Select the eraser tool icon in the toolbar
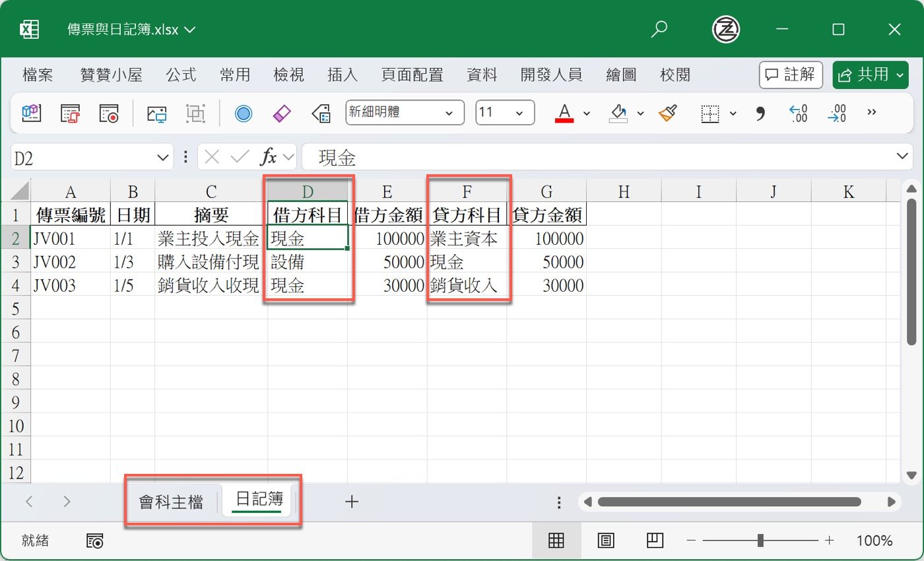The image size is (924, 561). pos(281,113)
